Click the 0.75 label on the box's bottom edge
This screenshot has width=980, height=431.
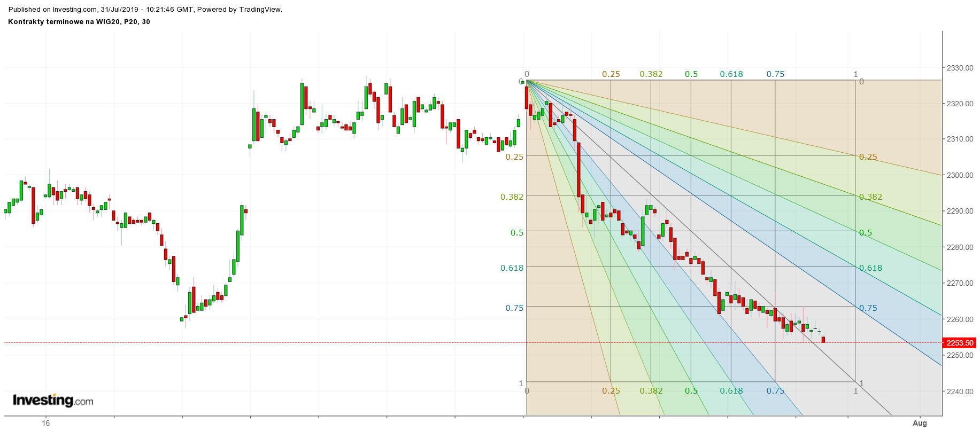point(775,391)
